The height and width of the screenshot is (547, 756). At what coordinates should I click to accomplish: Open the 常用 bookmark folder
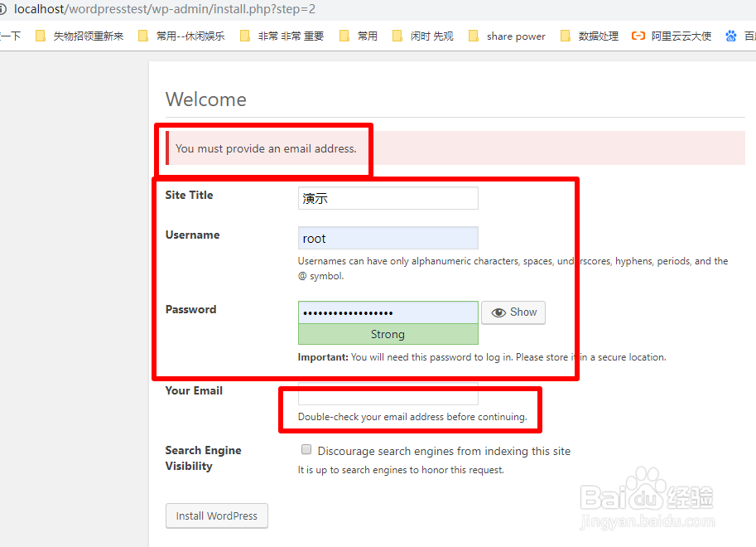pyautogui.click(x=359, y=36)
